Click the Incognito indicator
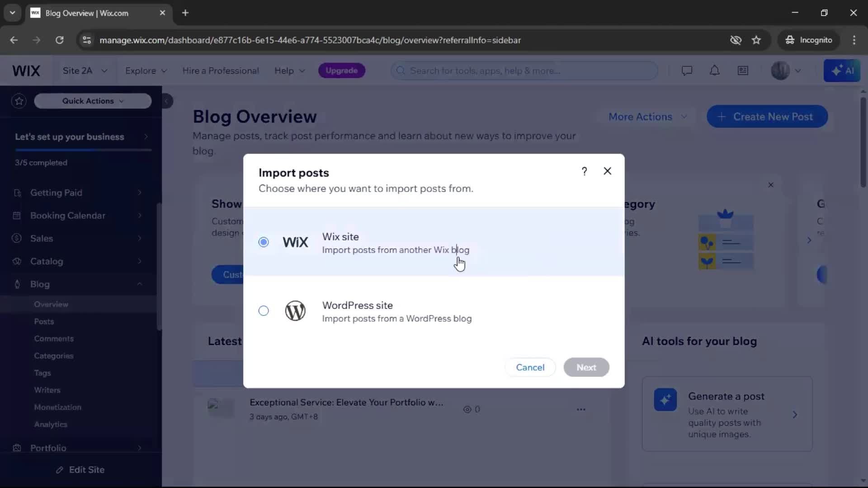Image resolution: width=868 pixels, height=488 pixels. click(809, 40)
